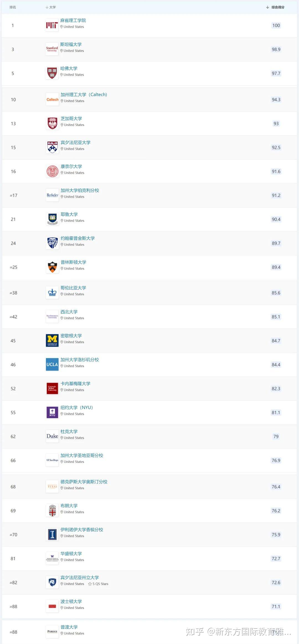Click the Stanford University logo
The image size is (299, 644).
tap(52, 49)
